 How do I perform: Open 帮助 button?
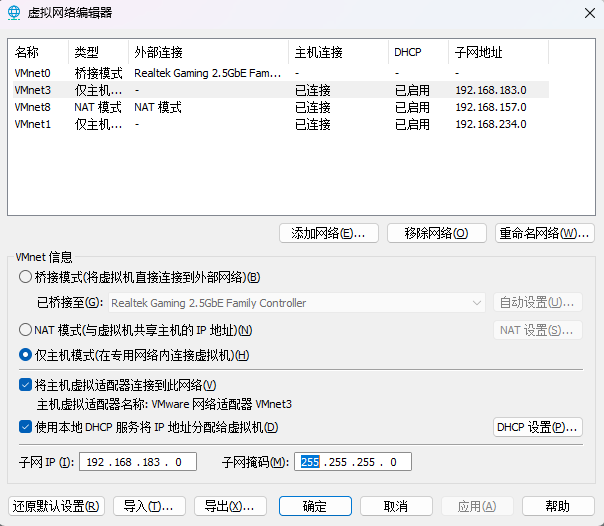point(558,506)
